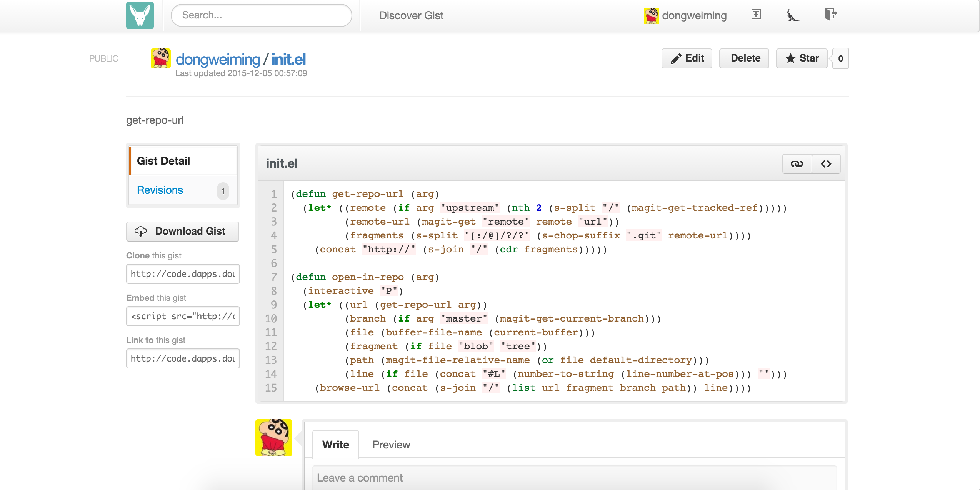Screen dimensions: 980x490
Task: Click "(defun open-in-repo (arg)" code line
Action: tap(365, 277)
